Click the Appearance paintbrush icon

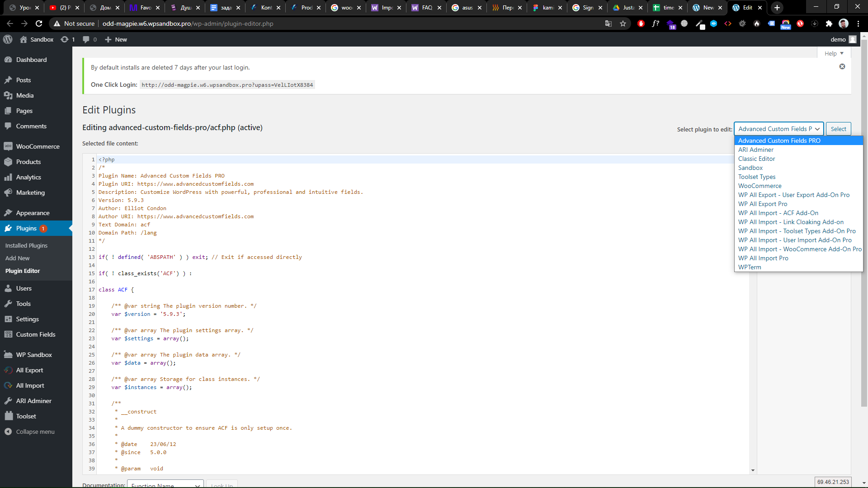click(8, 213)
